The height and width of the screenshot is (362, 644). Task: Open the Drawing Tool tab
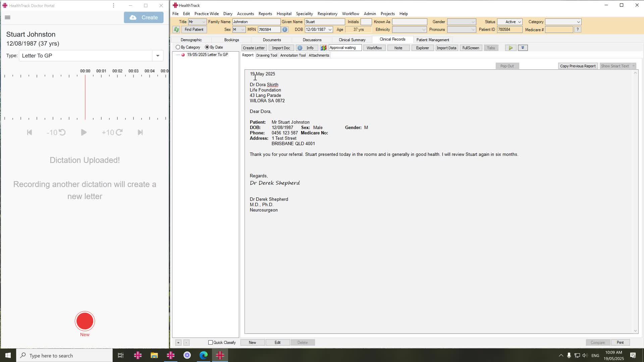(267, 55)
